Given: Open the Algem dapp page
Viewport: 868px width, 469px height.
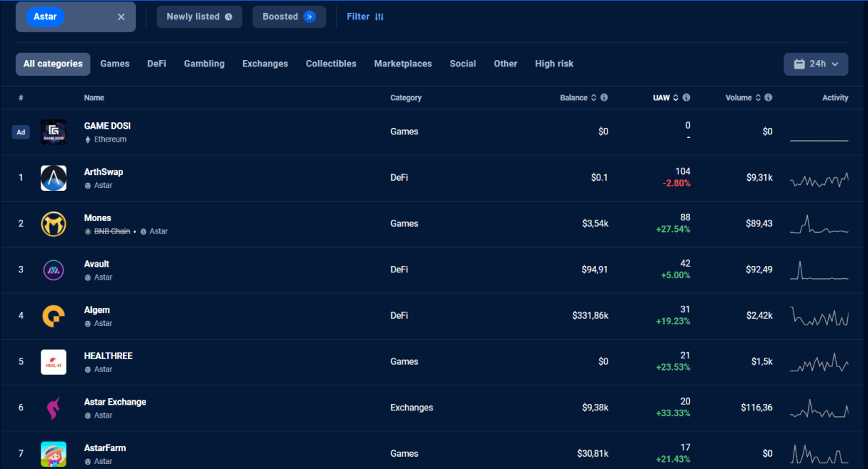Looking at the screenshot, I should pyautogui.click(x=97, y=310).
